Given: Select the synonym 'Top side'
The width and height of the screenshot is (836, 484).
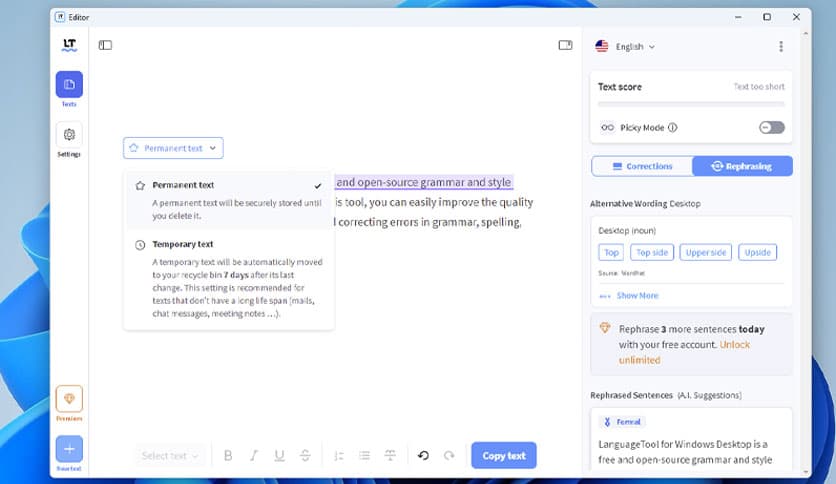Looking at the screenshot, I should pos(652,252).
